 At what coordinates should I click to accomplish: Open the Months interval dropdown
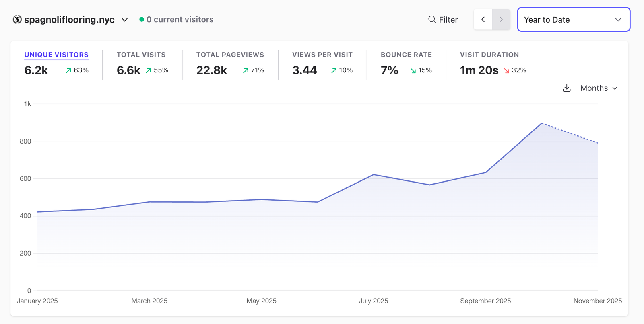tap(599, 88)
